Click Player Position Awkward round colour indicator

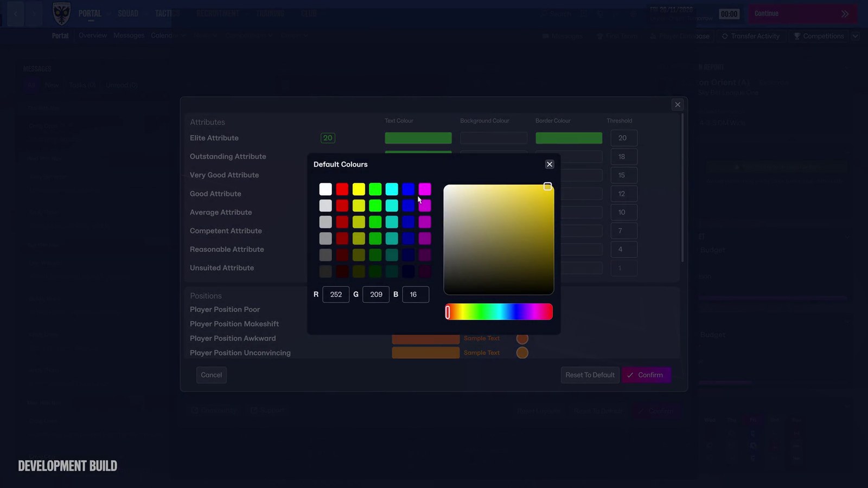[522, 338]
